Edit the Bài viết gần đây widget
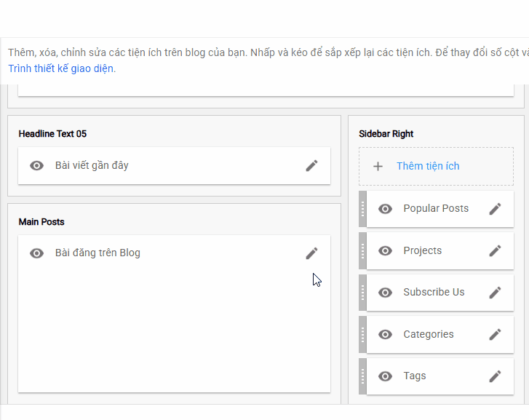Screen dimensions: 529x420 [311, 166]
